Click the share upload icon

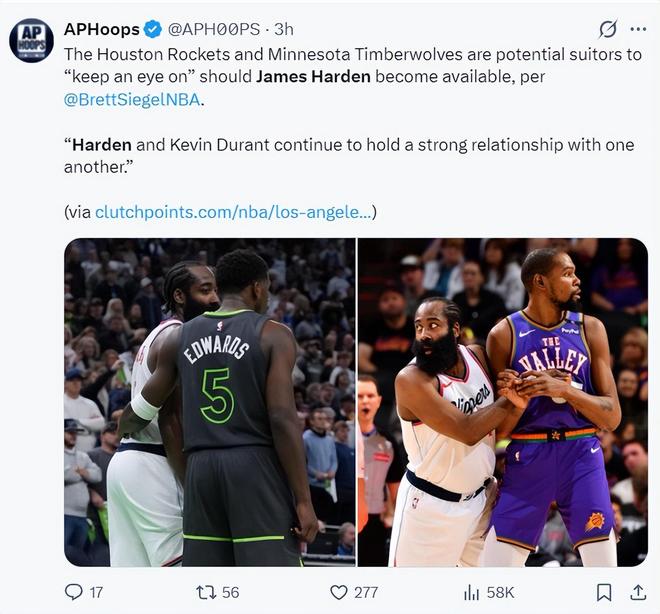tap(638, 592)
